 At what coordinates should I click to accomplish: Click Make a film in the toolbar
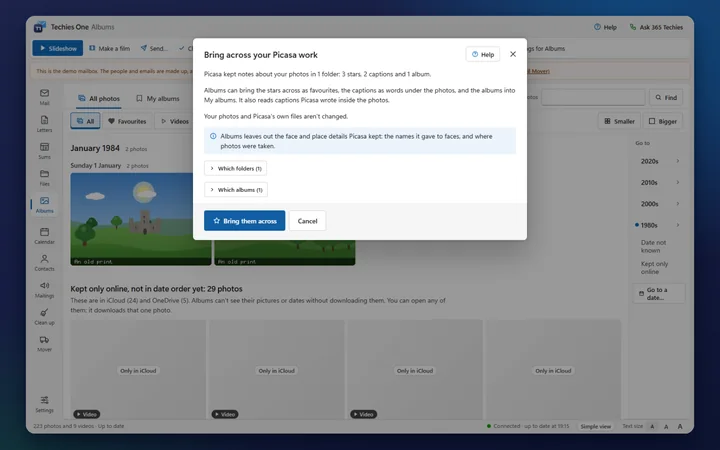click(110, 48)
